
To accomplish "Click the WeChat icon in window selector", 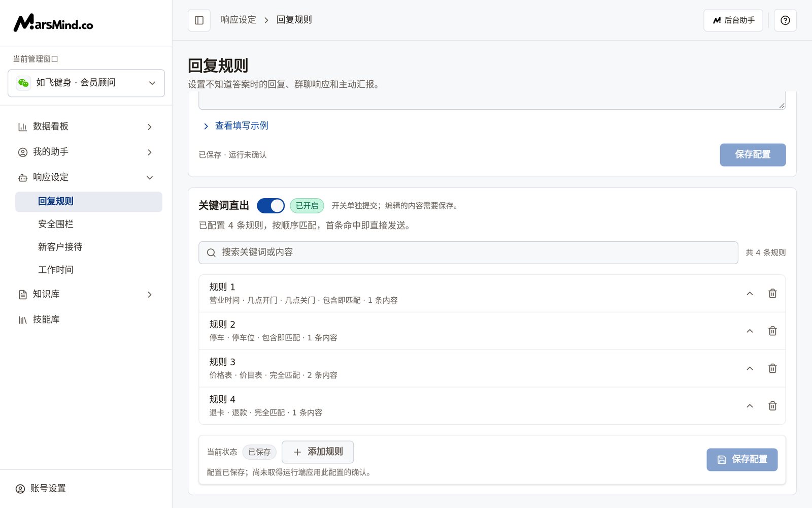I will (23, 83).
